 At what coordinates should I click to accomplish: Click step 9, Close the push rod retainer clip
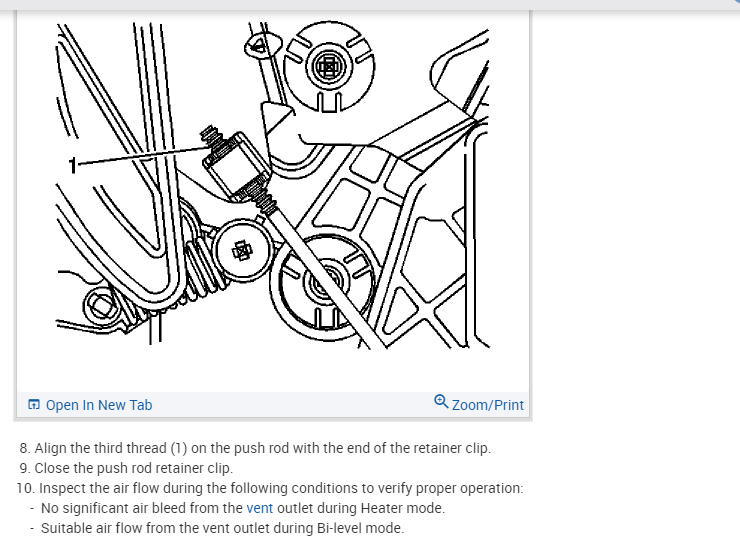point(126,468)
